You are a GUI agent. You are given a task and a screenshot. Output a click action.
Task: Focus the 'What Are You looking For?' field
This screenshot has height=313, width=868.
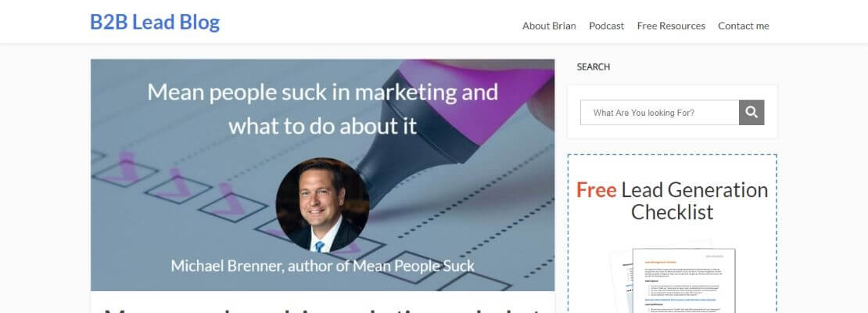(x=659, y=113)
